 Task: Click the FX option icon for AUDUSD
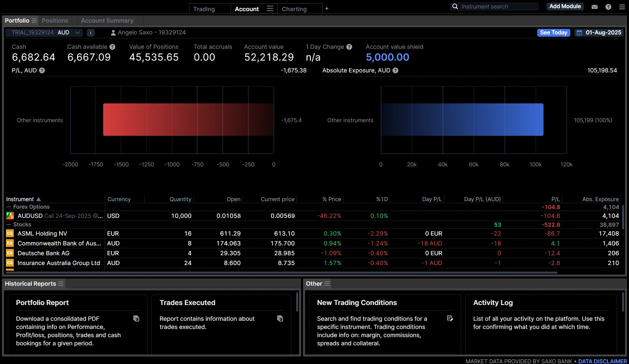tap(10, 216)
